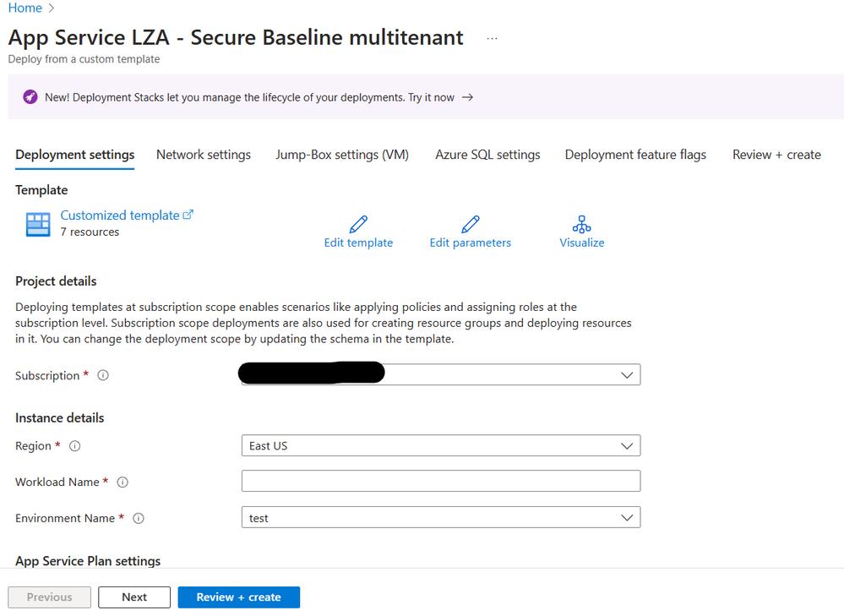Follow the Try it now arrow
The image size is (844, 616).
click(x=468, y=97)
